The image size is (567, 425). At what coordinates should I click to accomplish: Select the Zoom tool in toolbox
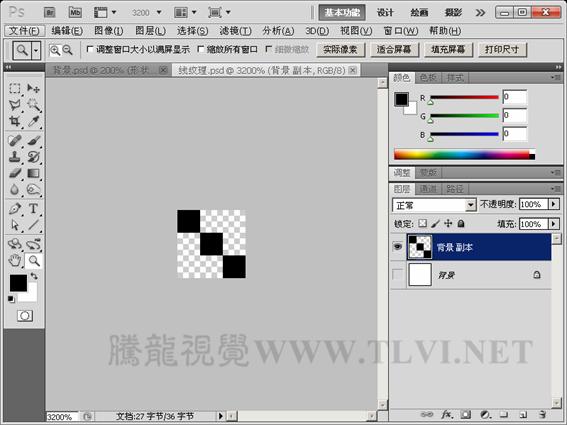tap(34, 260)
